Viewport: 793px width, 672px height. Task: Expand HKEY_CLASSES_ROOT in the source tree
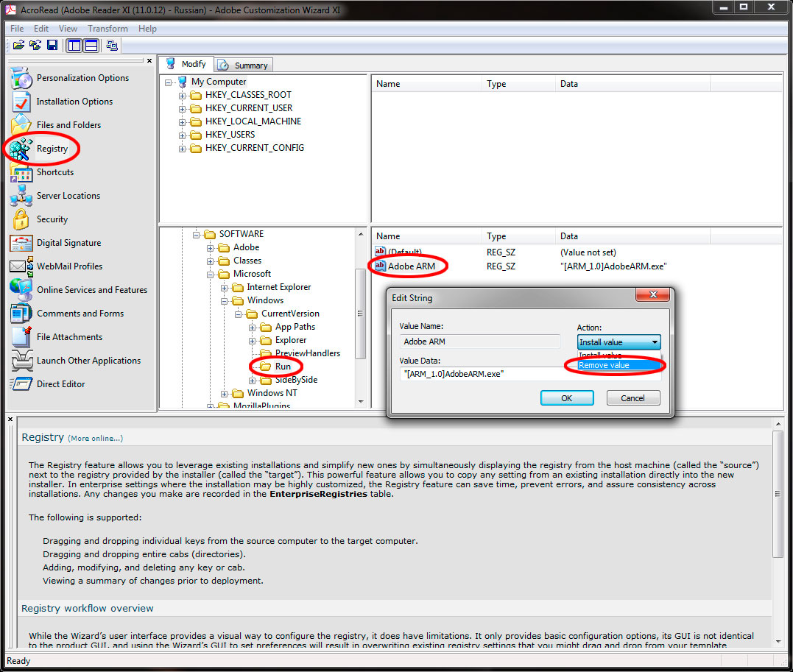pos(182,96)
